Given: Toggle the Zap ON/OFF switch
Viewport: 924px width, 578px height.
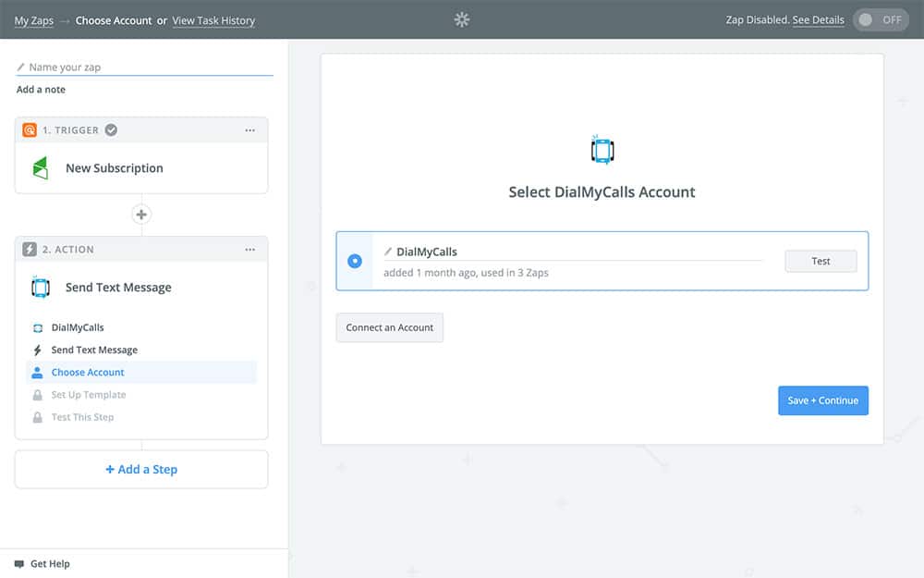Looking at the screenshot, I should [880, 19].
